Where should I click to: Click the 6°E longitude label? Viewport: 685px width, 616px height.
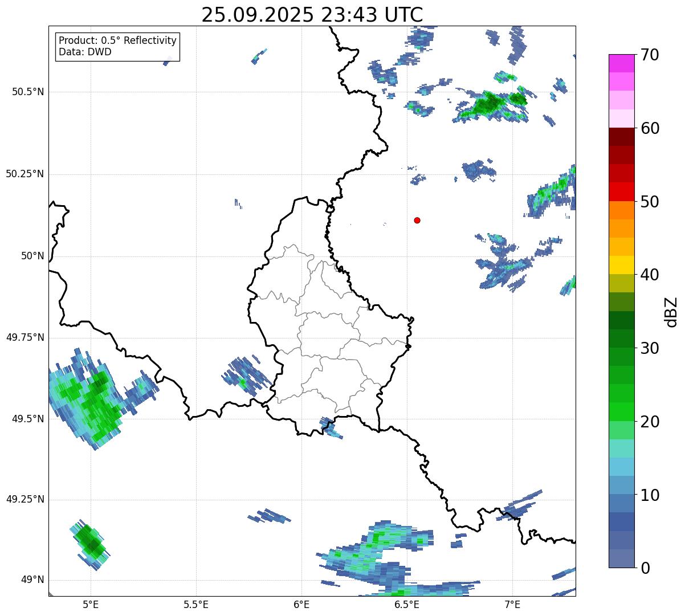point(301,604)
